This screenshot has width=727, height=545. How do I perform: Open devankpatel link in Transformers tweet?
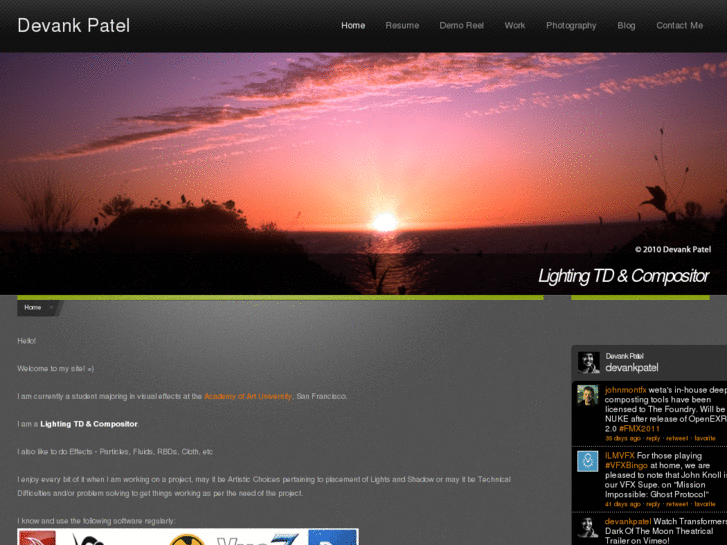click(x=628, y=522)
